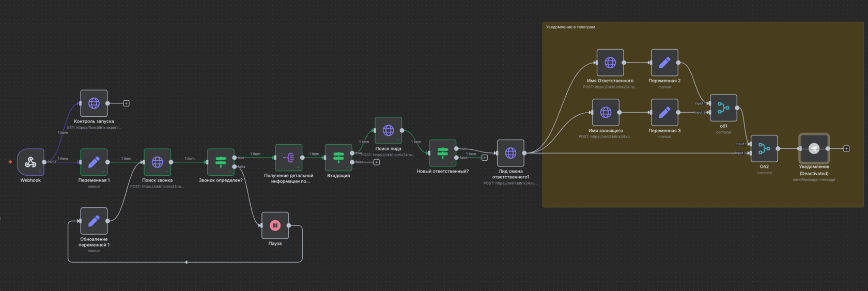The width and height of the screenshot is (868, 291).
Task: Click the Имя Ответственного label text
Action: click(610, 81)
